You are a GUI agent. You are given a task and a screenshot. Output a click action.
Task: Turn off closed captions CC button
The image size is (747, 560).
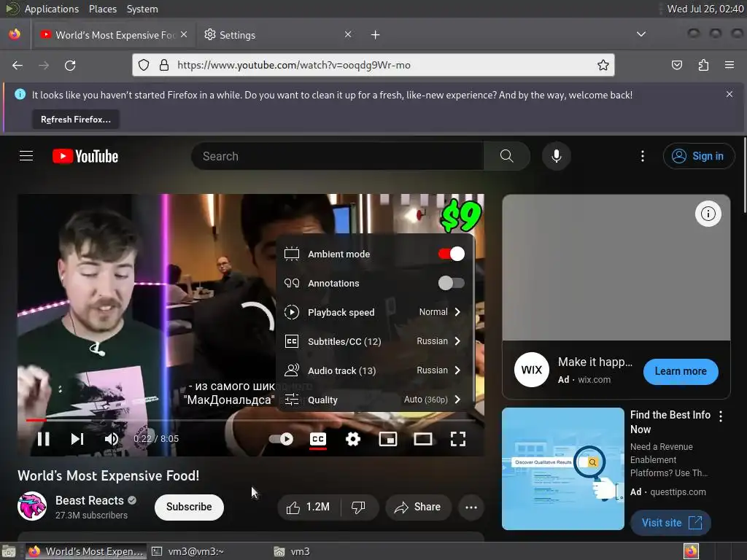(x=318, y=438)
